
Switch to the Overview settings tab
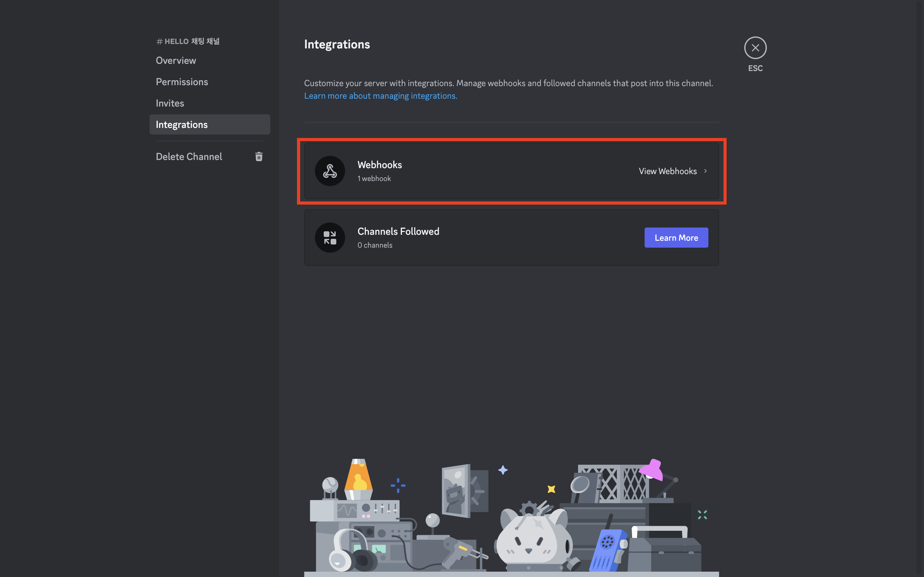(x=176, y=60)
